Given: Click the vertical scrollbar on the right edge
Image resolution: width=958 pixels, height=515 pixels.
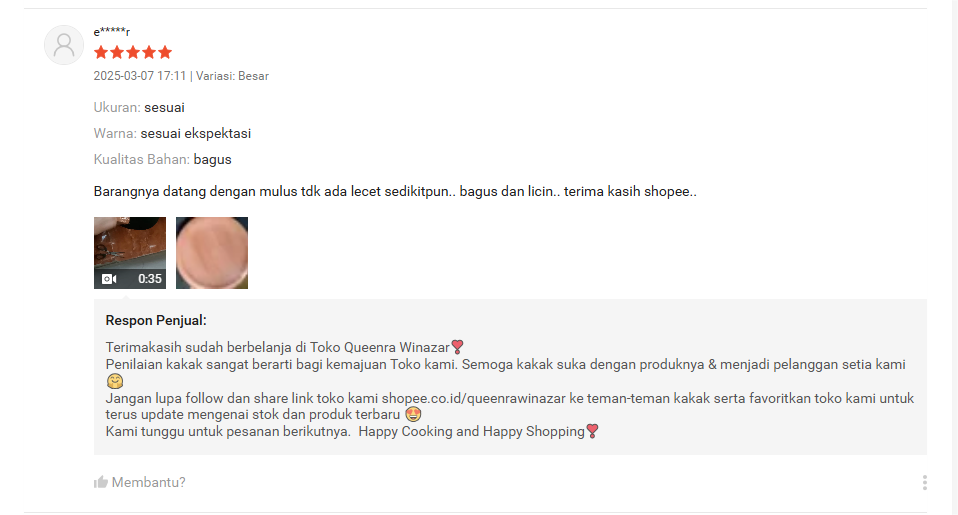Looking at the screenshot, I should 954,257.
